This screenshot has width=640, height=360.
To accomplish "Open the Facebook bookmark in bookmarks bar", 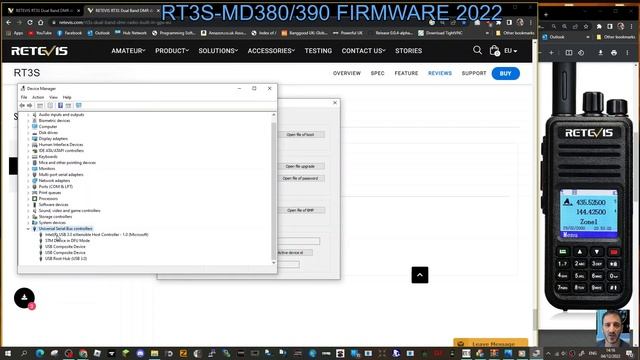I will pyautogui.click(x=69, y=33).
